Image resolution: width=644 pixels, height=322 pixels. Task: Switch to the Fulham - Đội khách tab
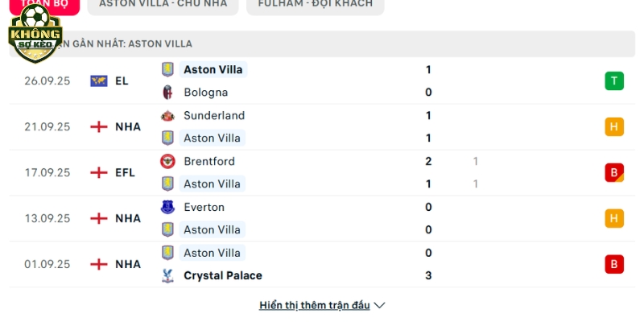(316, 4)
